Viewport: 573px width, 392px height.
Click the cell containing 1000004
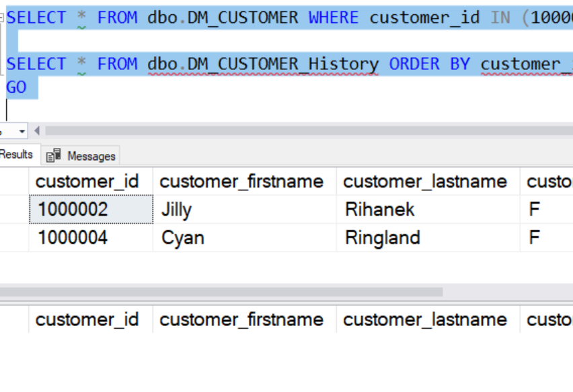click(x=73, y=238)
